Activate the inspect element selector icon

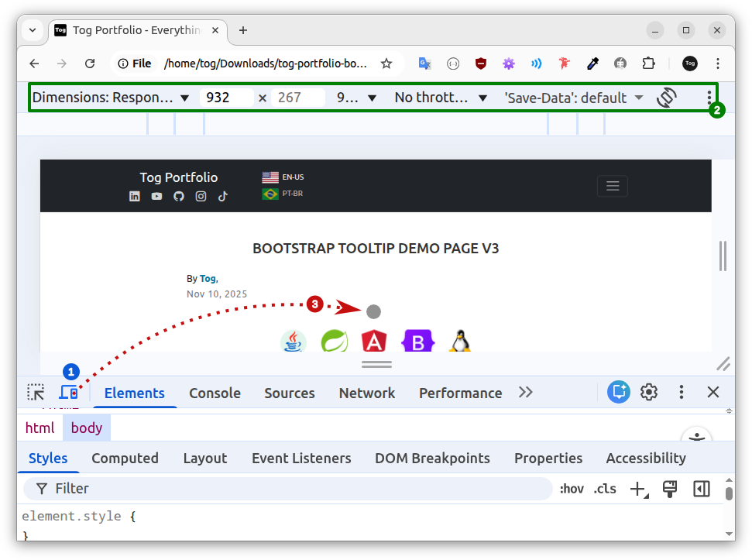tap(36, 393)
